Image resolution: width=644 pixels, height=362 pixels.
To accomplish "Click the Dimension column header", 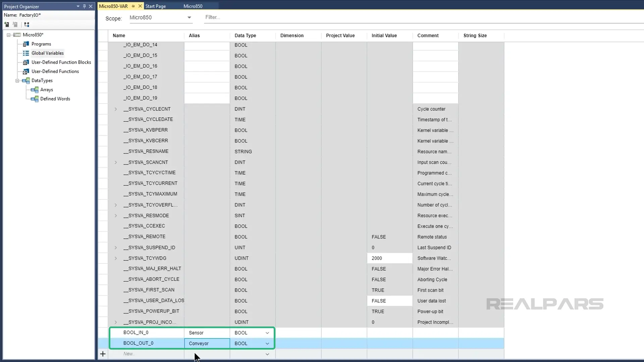I will click(298, 36).
